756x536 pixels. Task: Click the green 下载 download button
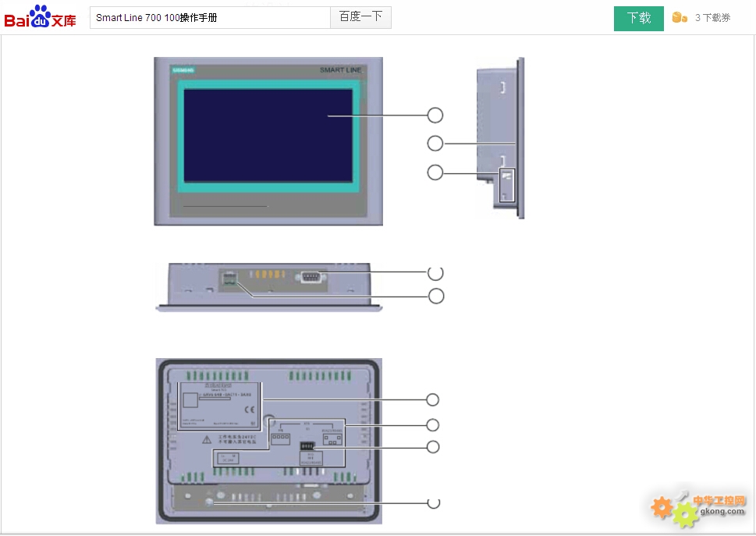pos(638,18)
